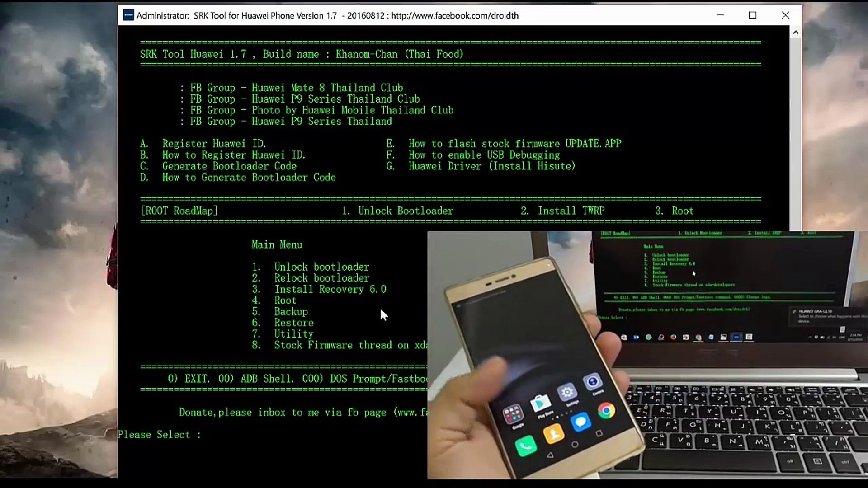This screenshot has height=488, width=868.
Task: Click the console scrollbar up arrow
Action: click(796, 33)
